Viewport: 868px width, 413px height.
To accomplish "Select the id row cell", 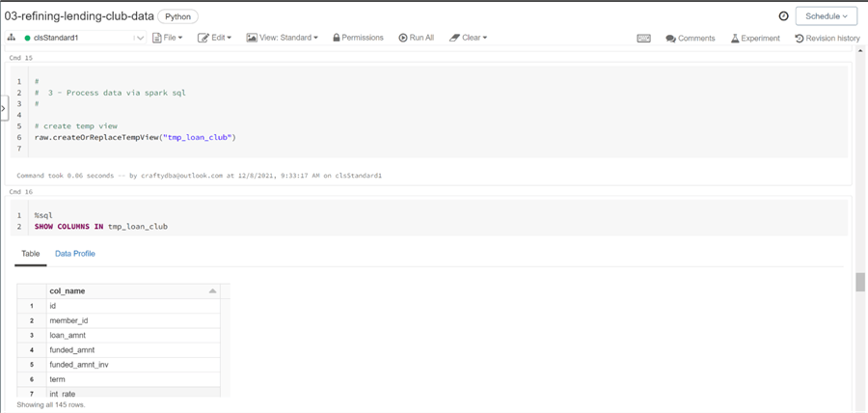I will point(133,306).
